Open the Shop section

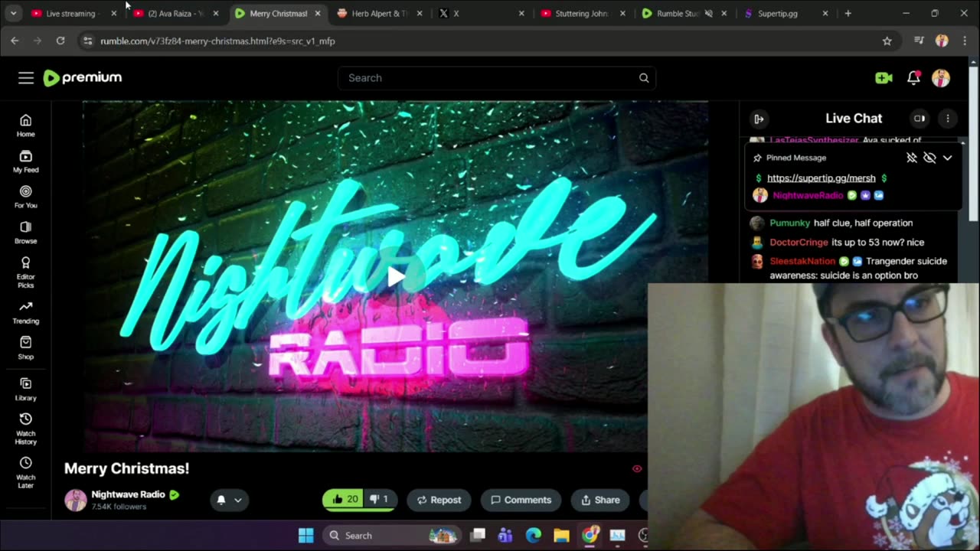26,348
